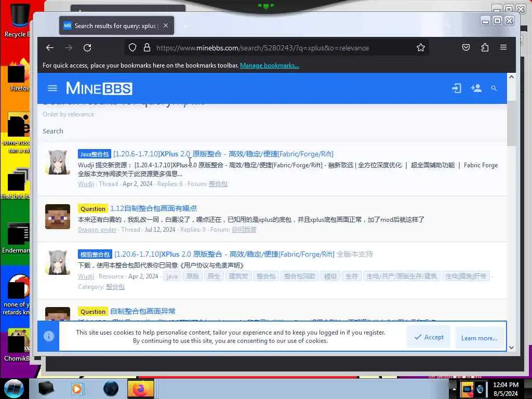
Task: Click Dragon_ender Steve avatar
Action: pyautogui.click(x=57, y=217)
